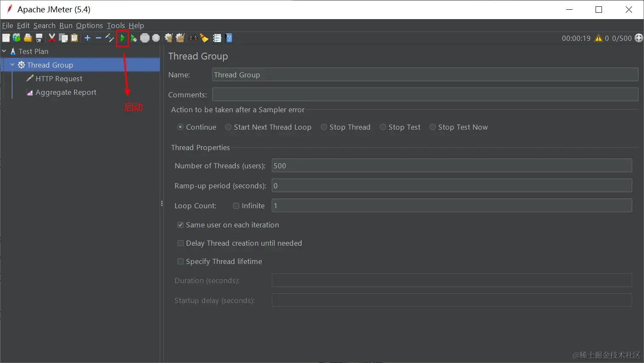
Task: Open the File menu
Action: click(8, 26)
